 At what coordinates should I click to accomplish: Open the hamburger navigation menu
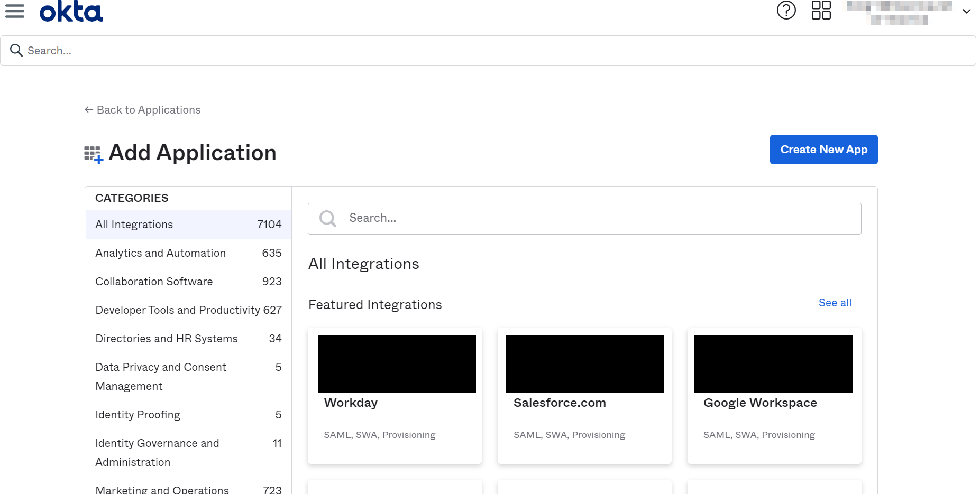pyautogui.click(x=15, y=11)
